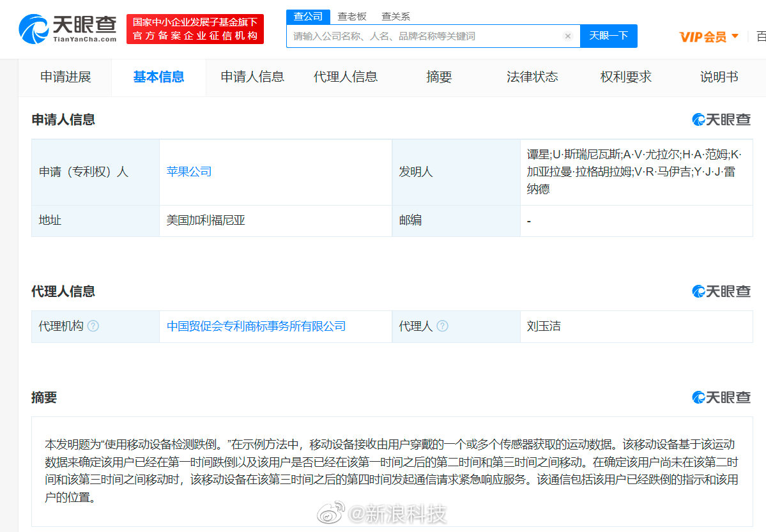Switch to the 查老板 search tab
The image size is (766, 532).
pyautogui.click(x=352, y=17)
